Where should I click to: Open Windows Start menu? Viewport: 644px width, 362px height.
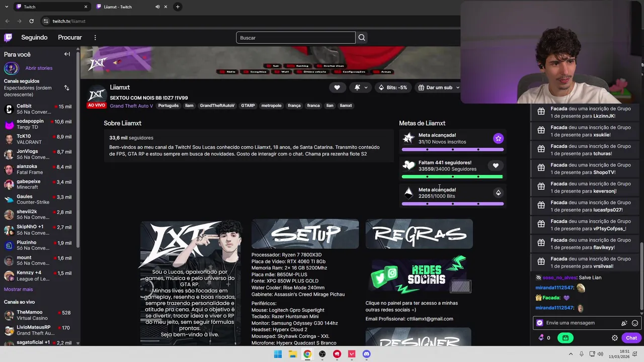click(278, 354)
